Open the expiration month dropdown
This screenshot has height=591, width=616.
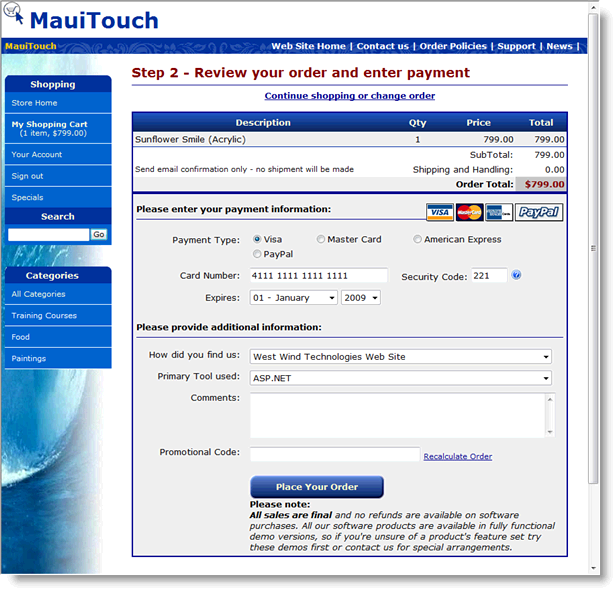click(293, 298)
